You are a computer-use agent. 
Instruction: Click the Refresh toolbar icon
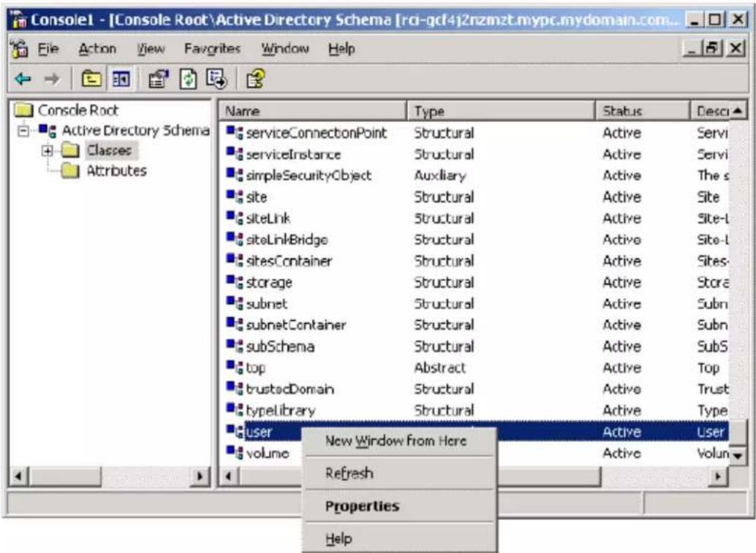pos(188,78)
